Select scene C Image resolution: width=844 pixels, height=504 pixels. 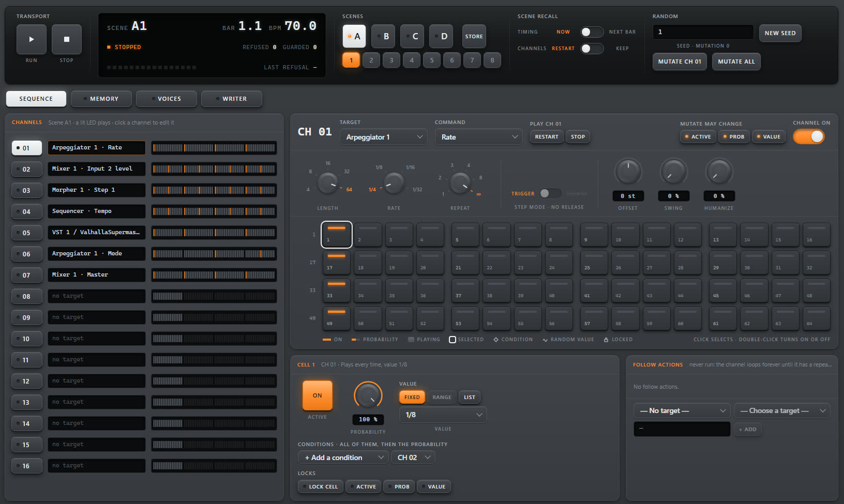pos(412,36)
